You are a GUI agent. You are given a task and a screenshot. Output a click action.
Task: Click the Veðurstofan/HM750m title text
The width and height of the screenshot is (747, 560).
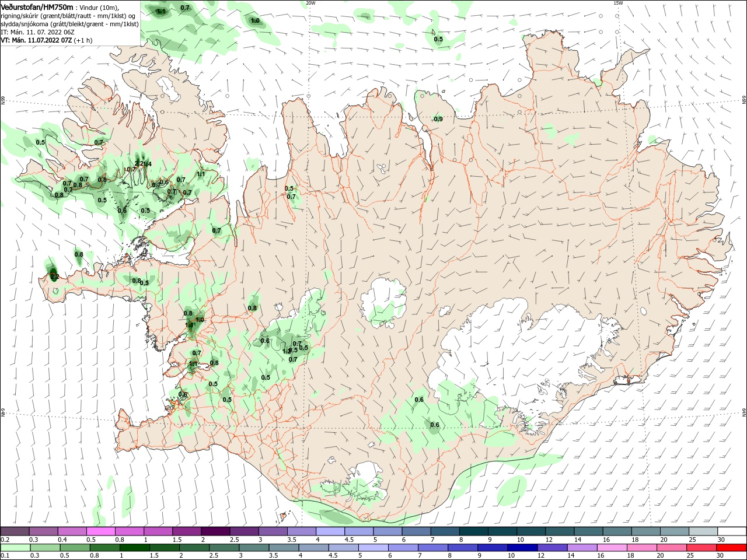click(37, 6)
